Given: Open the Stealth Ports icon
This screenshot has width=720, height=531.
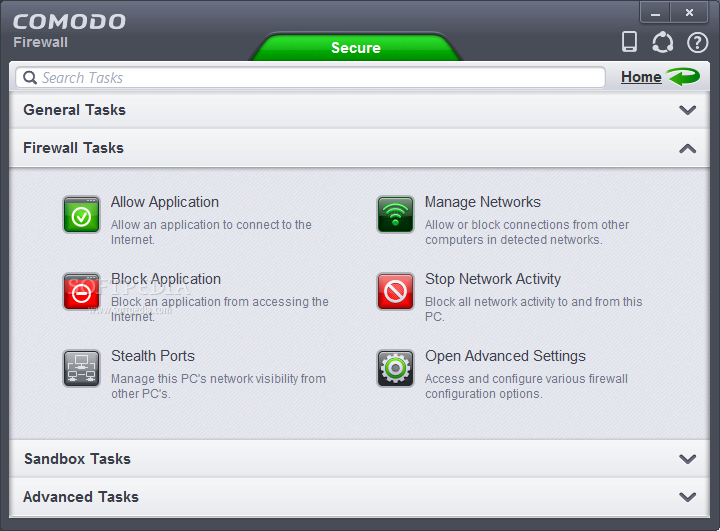Looking at the screenshot, I should 81,368.
